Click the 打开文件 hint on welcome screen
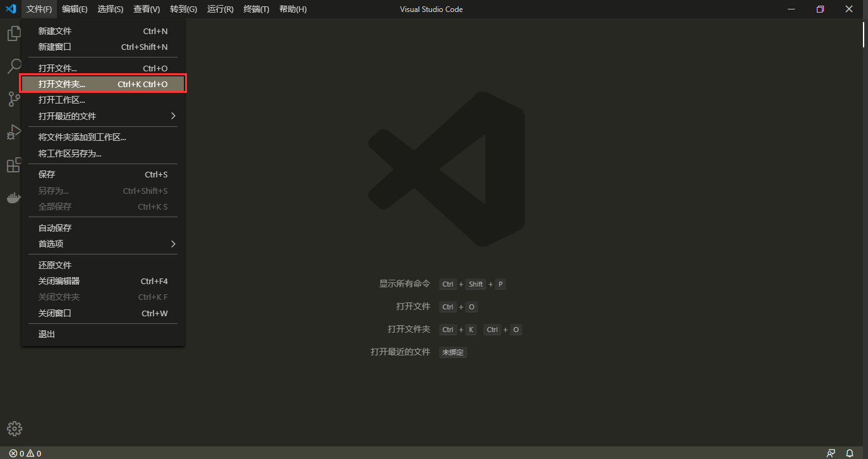 pyautogui.click(x=413, y=307)
